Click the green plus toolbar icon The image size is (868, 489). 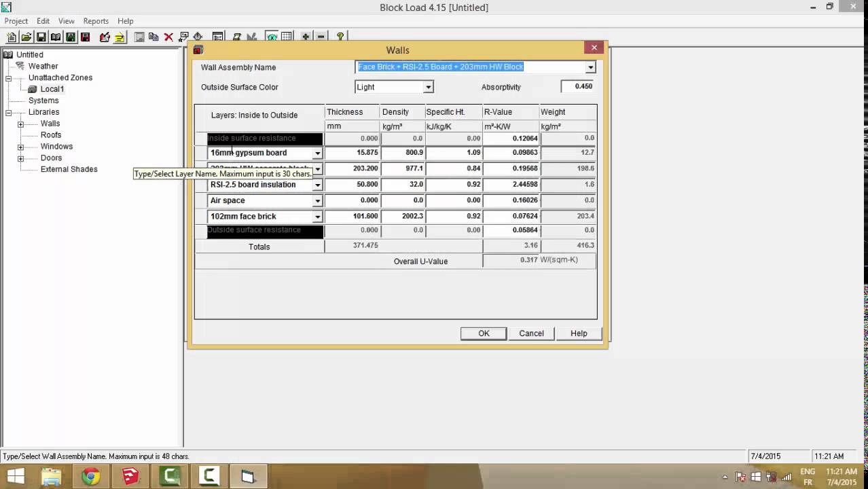[306, 37]
